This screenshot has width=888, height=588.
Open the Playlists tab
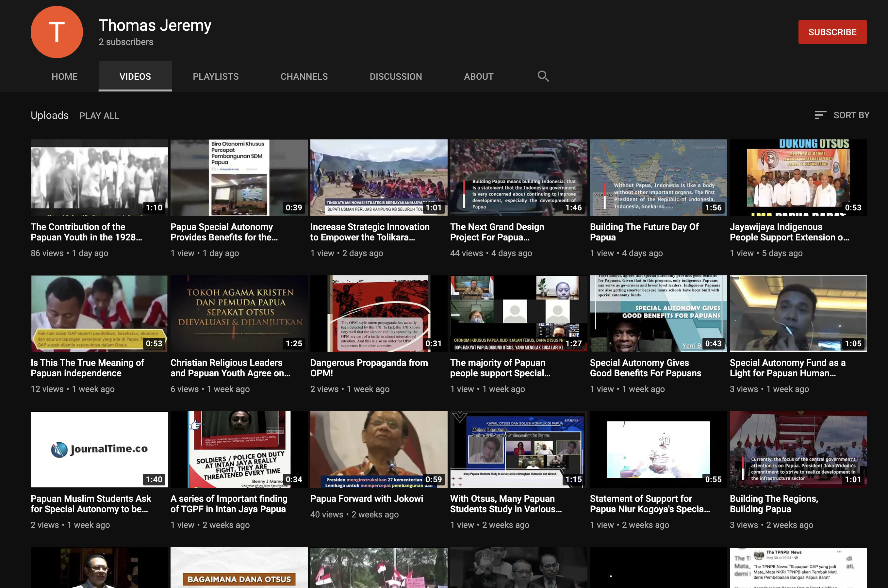pyautogui.click(x=216, y=76)
